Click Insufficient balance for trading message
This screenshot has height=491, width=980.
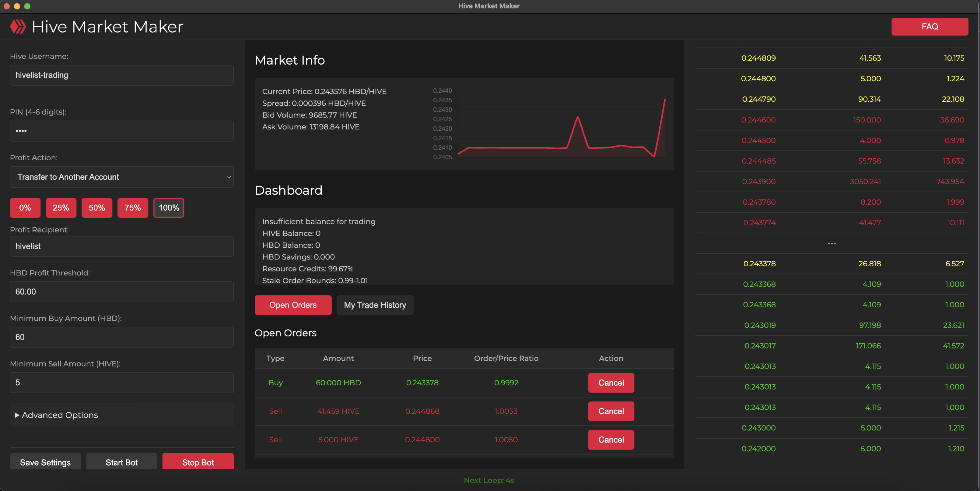coord(319,221)
